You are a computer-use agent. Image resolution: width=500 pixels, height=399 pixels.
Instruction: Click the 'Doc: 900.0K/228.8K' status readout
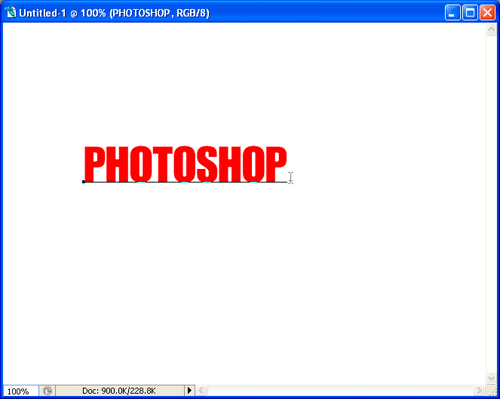point(119,391)
